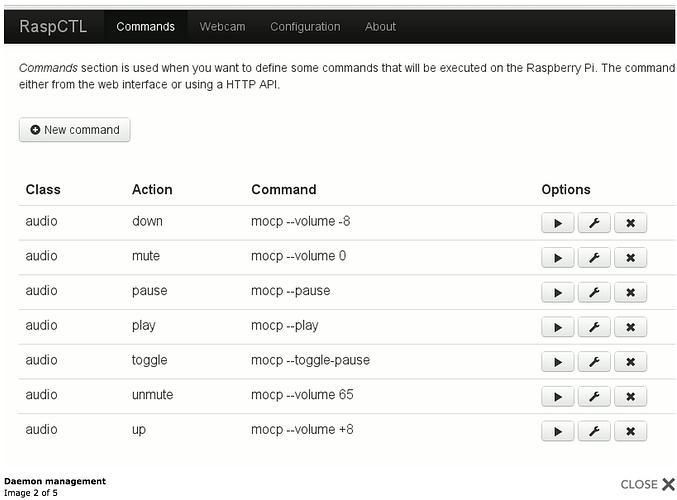Delete the audio up command
677x500 pixels.
(x=630, y=431)
